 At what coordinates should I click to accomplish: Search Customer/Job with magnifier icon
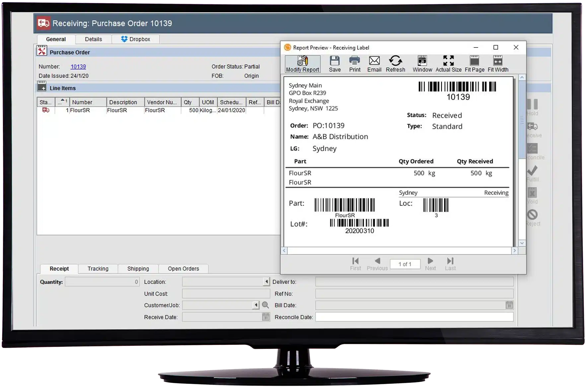(x=265, y=305)
